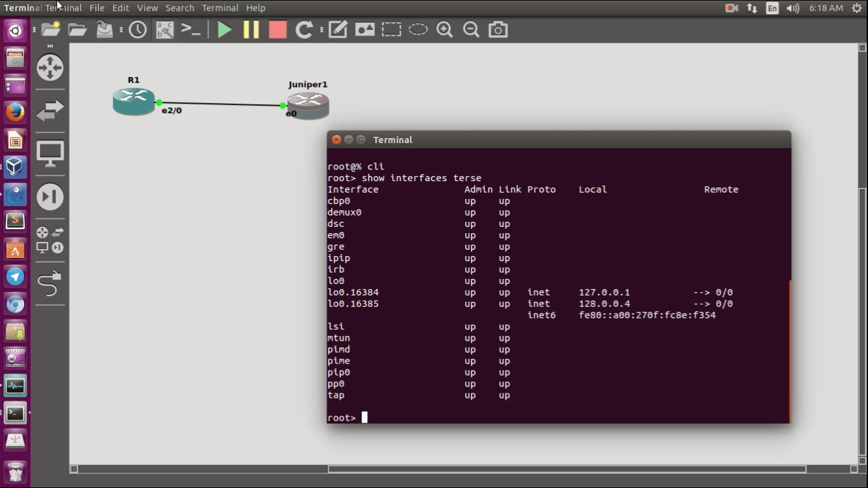Open the sound volume indicator menu
The height and width of the screenshot is (488, 868).
tap(792, 8)
